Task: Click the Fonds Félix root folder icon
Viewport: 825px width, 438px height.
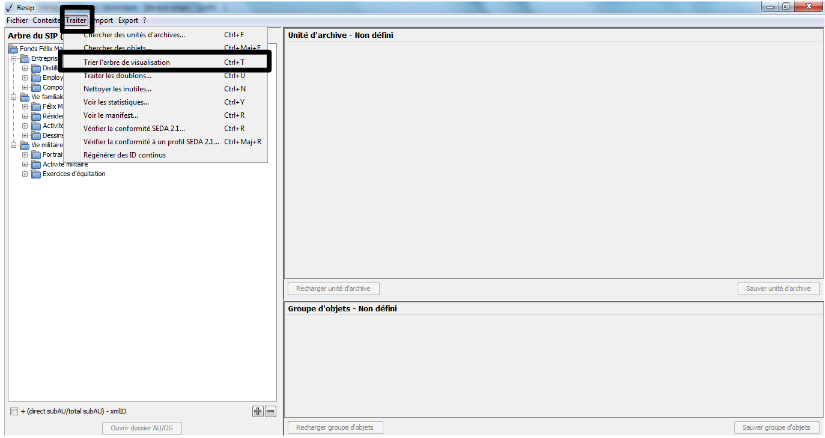Action: pos(13,49)
